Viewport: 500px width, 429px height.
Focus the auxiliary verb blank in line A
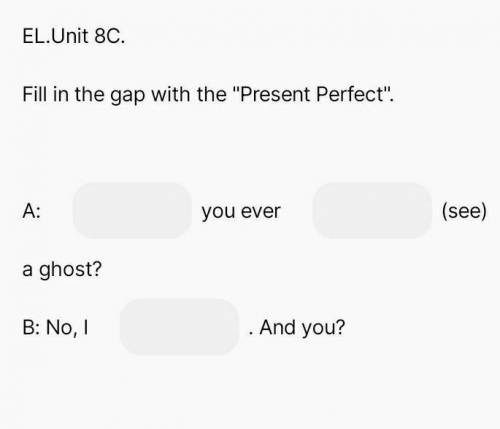132,210
